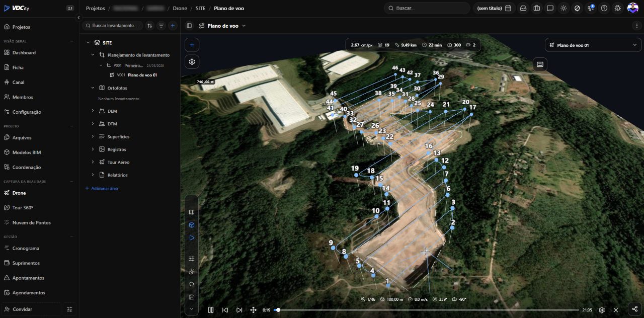Expand the map toolbar chevron down
644x318 pixels.
(192, 308)
